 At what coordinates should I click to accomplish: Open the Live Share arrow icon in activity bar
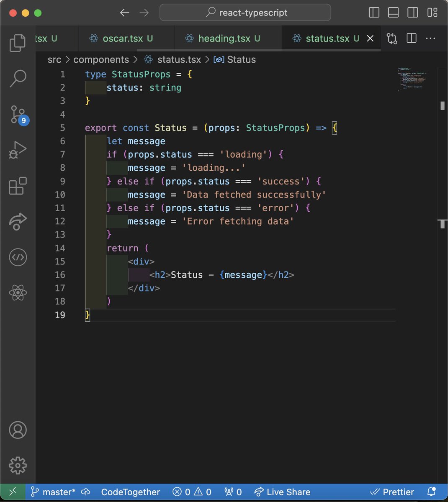tap(18, 221)
